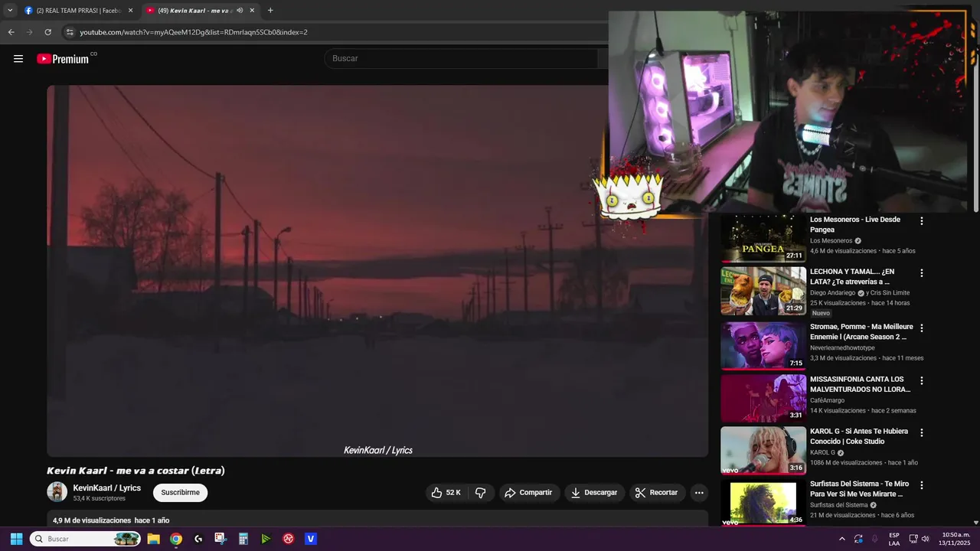Open options menu for Los Mesoneros video

click(922, 221)
